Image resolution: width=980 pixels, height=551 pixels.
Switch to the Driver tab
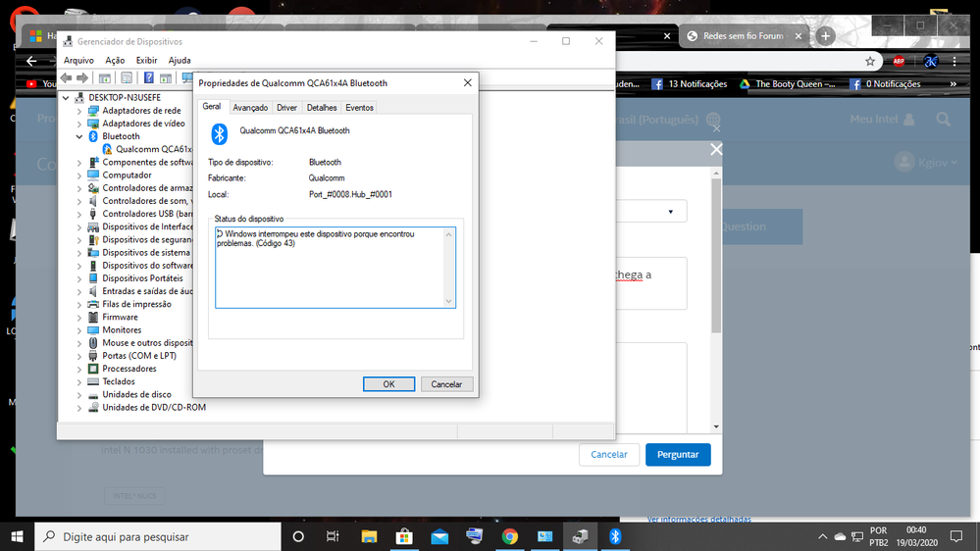point(286,108)
